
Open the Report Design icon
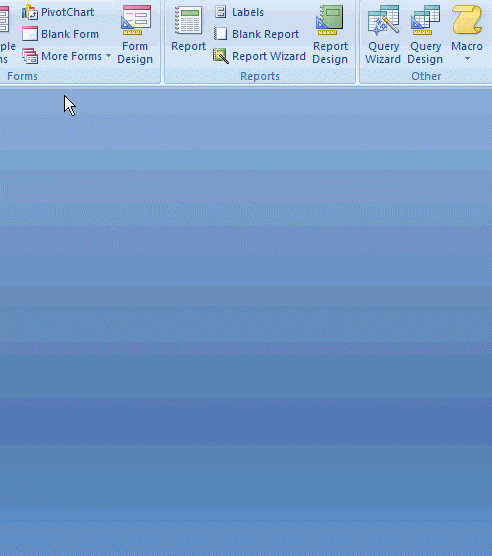pos(330,20)
